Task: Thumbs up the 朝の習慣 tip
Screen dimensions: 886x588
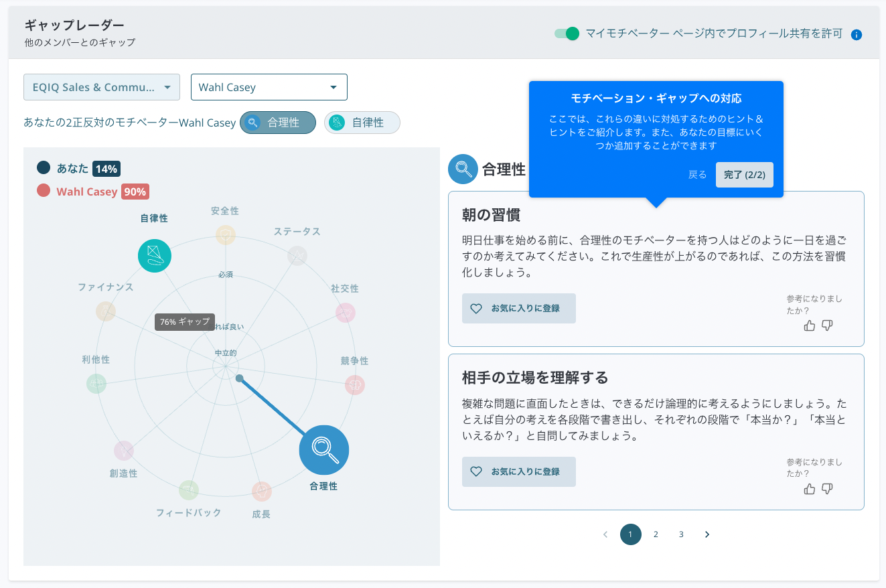Action: click(810, 325)
